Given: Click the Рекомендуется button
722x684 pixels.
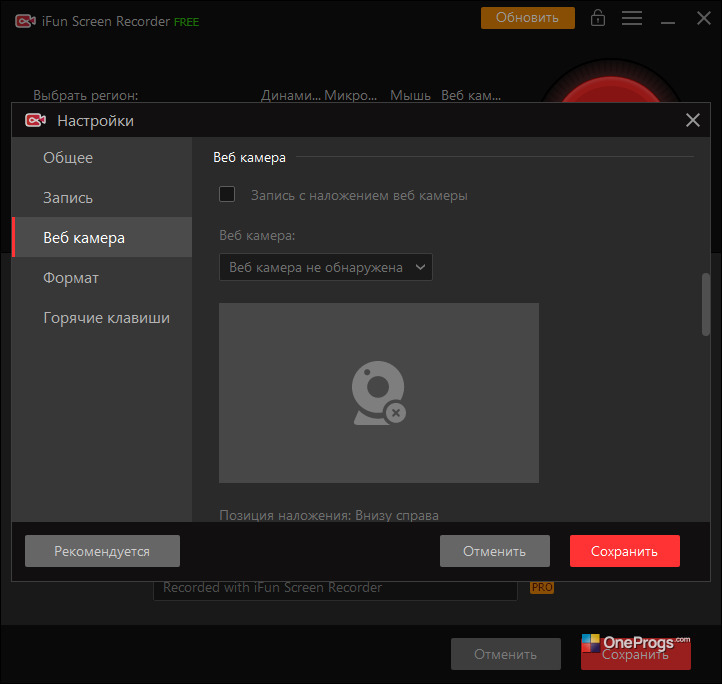Looking at the screenshot, I should tap(102, 551).
